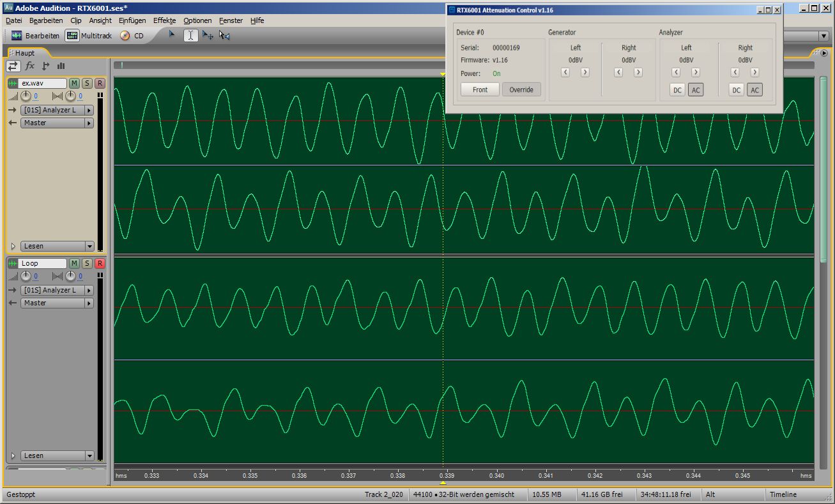The width and height of the screenshot is (835, 504).
Task: Increase Generator Left attenuation
Action: tap(585, 72)
